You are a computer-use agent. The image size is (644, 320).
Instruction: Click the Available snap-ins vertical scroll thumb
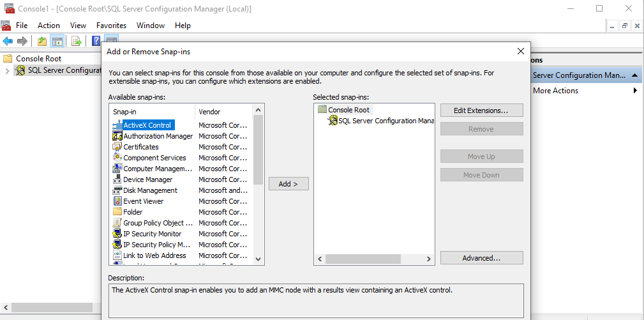coord(258,150)
